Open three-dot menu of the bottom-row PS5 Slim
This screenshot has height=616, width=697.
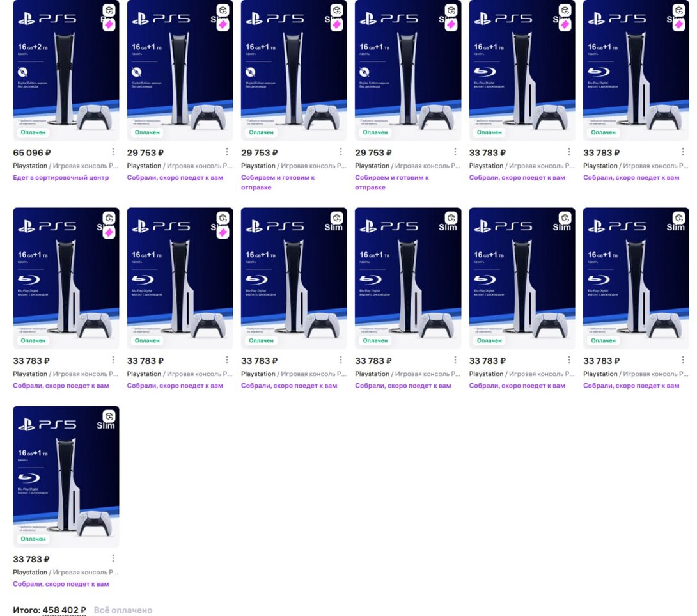tap(113, 558)
